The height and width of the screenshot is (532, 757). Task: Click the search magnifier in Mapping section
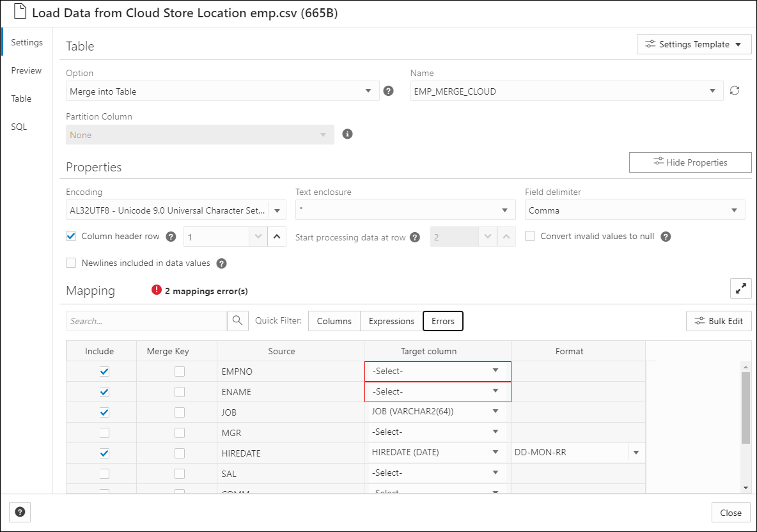238,320
